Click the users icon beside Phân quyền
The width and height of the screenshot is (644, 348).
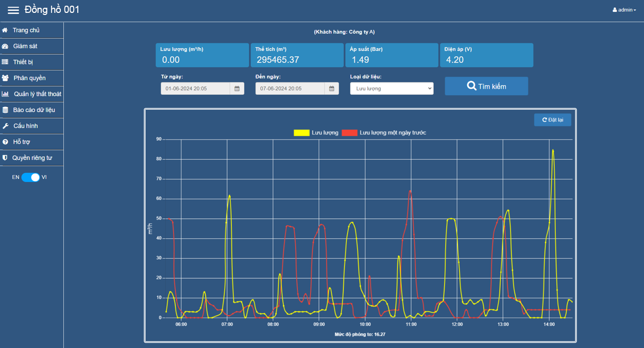pos(5,78)
